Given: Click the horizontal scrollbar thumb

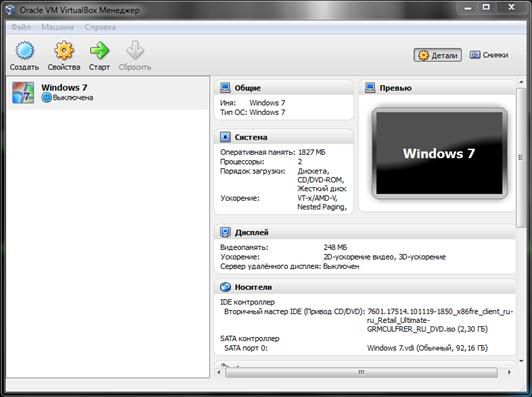Looking at the screenshot, I should tap(361, 372).
